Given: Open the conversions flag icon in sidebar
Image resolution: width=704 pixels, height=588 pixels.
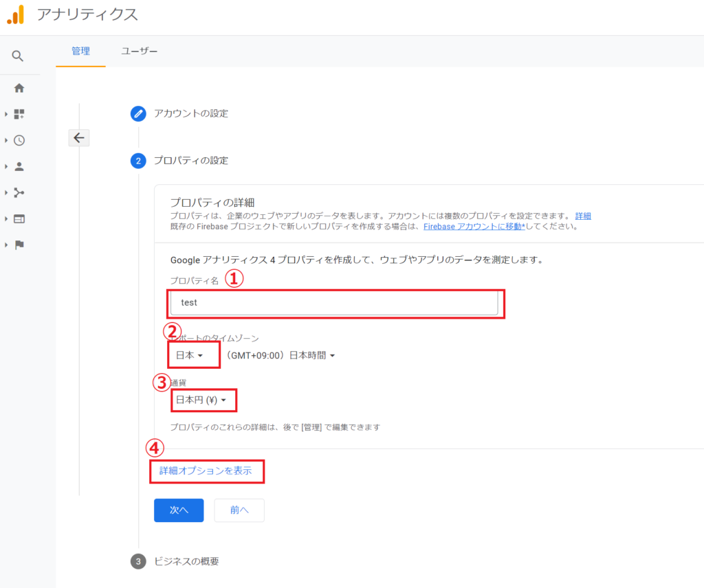Looking at the screenshot, I should click(19, 245).
